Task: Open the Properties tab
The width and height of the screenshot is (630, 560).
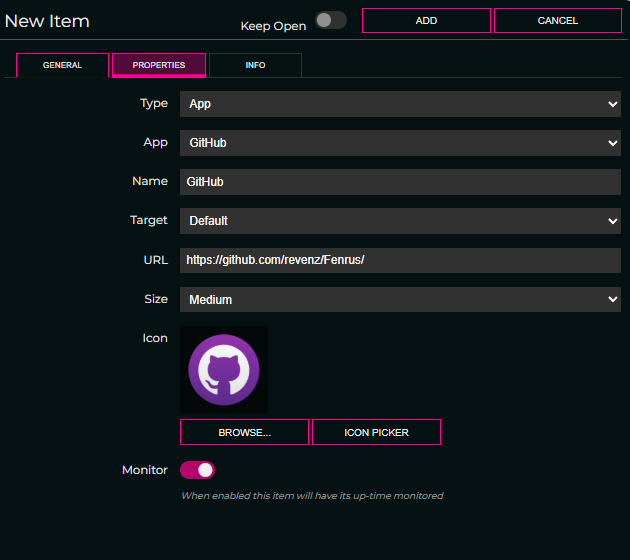Action: (159, 66)
